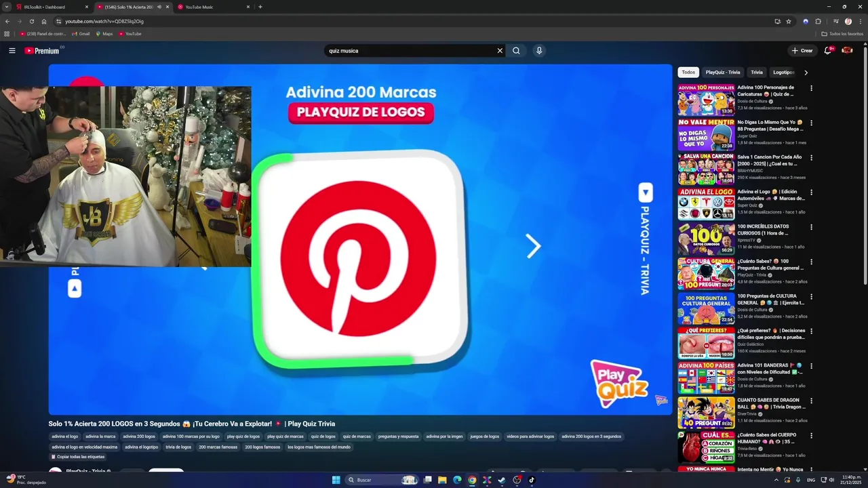
Task: View site information icon in address bar
Action: 59,21
